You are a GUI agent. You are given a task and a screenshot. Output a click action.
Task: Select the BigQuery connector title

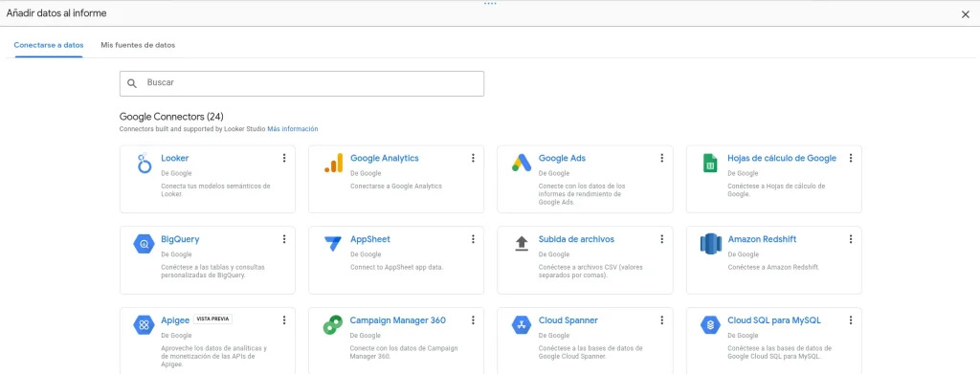tap(180, 239)
